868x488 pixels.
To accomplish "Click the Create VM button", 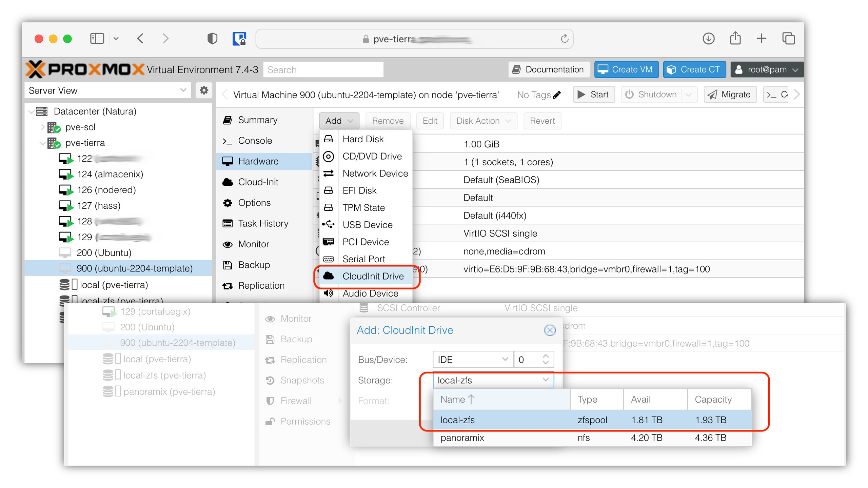I will pyautogui.click(x=626, y=69).
